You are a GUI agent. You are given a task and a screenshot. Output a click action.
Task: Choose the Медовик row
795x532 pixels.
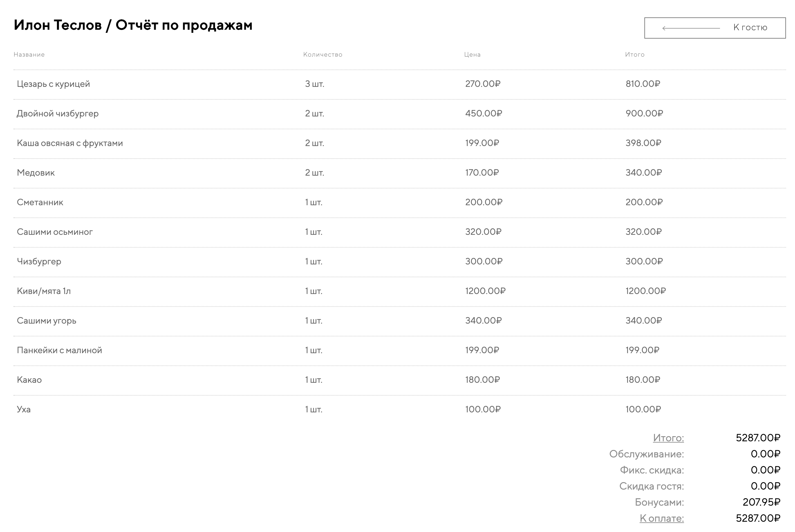(36, 173)
